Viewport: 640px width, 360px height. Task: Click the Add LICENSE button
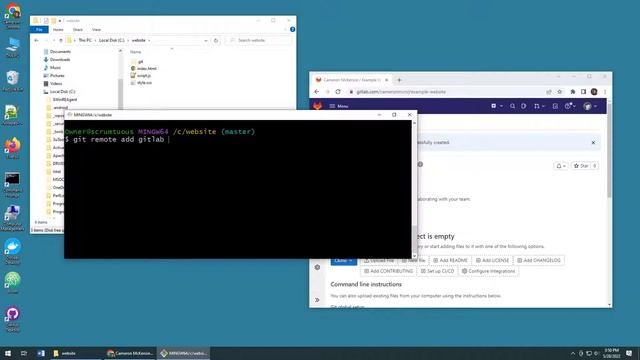(492, 260)
